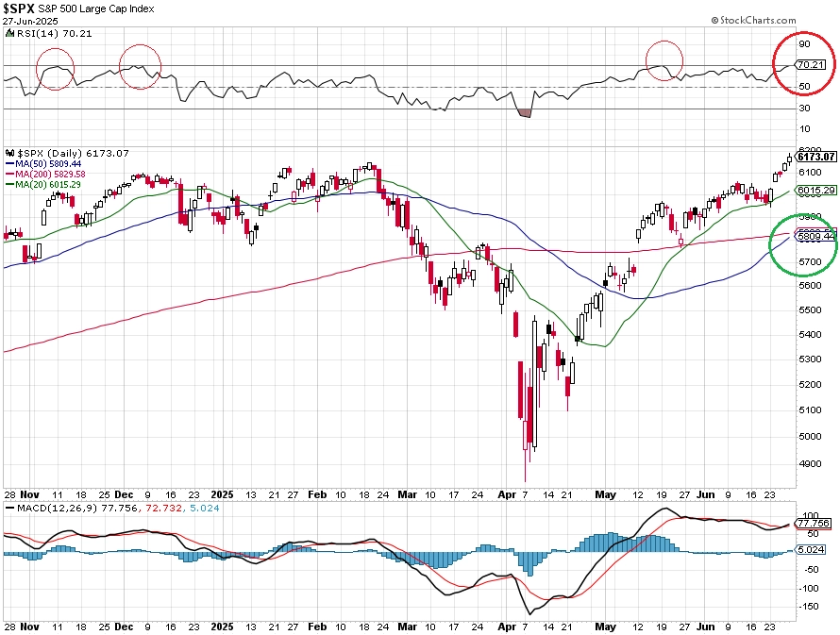Click the 5809.44 price axis tag
This screenshot has height=635, width=840.
click(815, 236)
